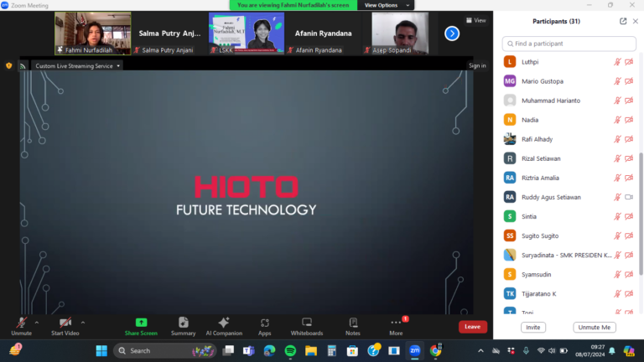Open Microsoft Edge from taskbar
Viewport: 644px width, 362px height.
269,350
